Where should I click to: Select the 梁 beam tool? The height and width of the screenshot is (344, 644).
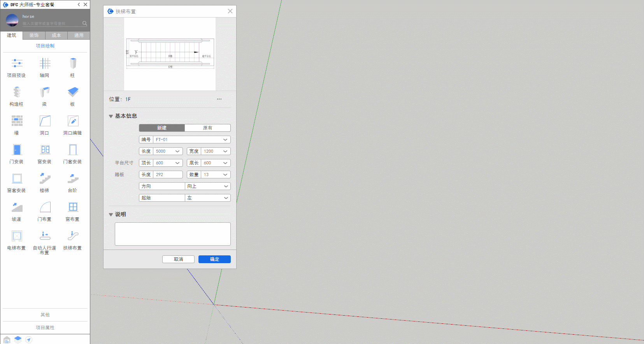45,93
